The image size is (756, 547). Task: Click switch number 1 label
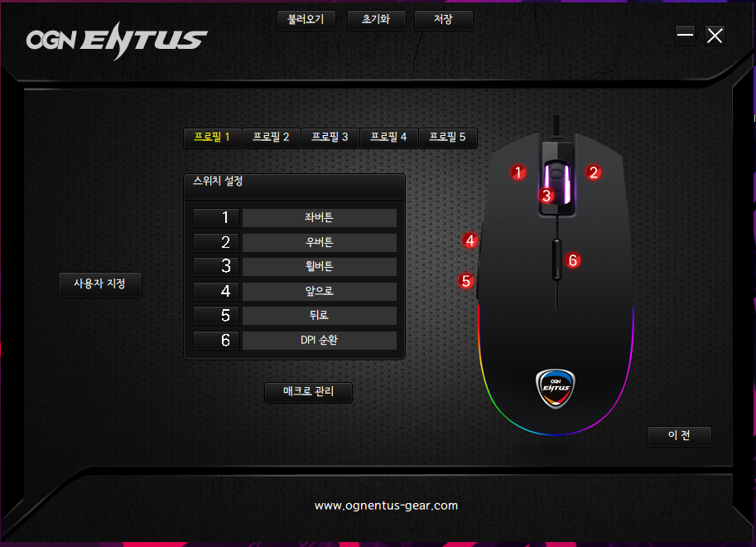coord(216,218)
